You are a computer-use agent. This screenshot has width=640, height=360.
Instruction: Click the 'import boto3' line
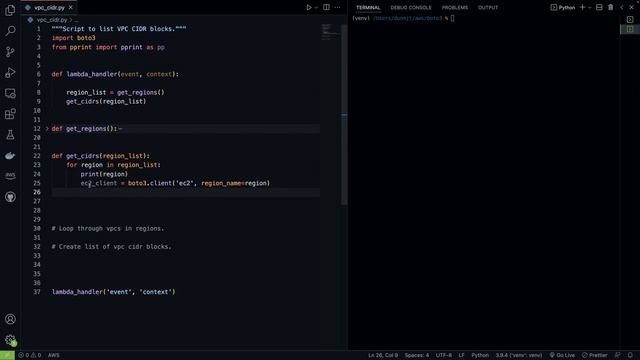(73, 38)
